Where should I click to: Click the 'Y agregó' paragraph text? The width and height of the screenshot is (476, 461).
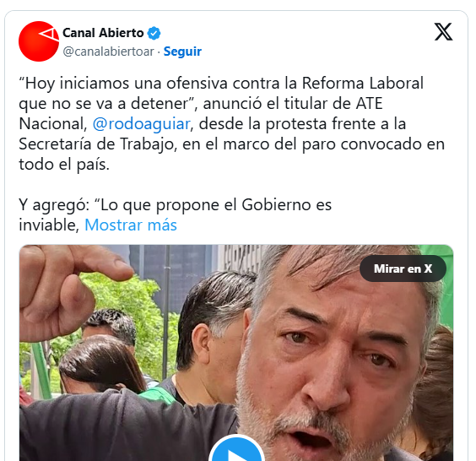176,214
